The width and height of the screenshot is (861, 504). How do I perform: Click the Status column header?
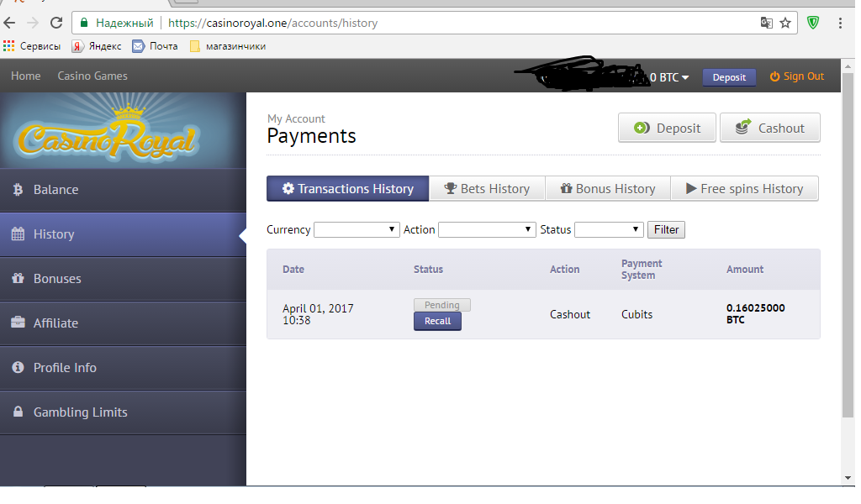point(428,270)
